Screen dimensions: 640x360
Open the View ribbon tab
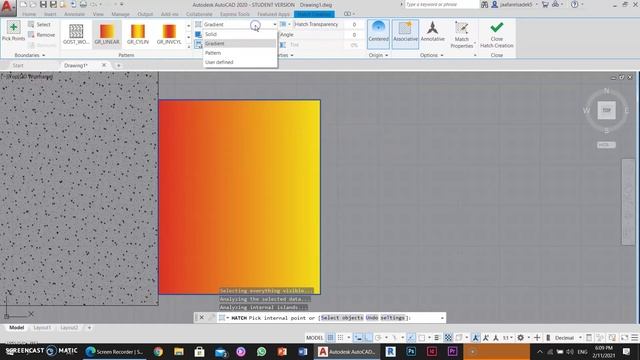pos(98,14)
